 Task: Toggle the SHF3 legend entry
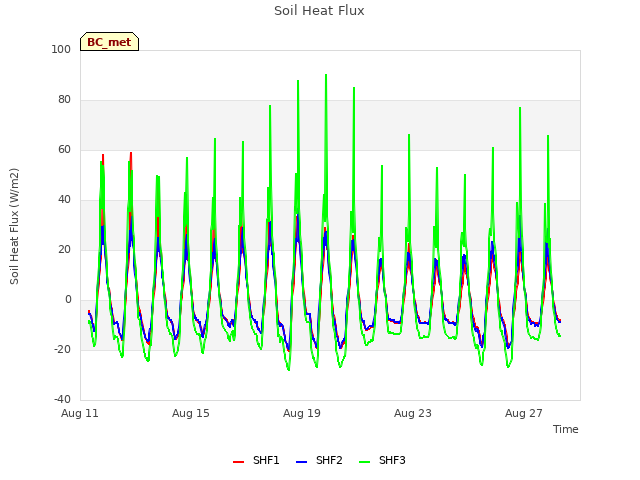point(382,460)
